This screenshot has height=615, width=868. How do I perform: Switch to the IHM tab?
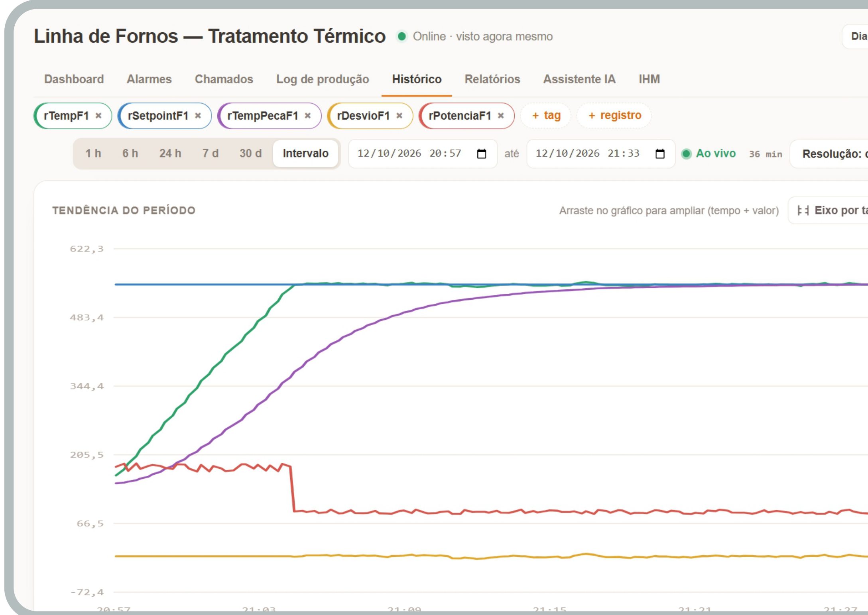649,79
